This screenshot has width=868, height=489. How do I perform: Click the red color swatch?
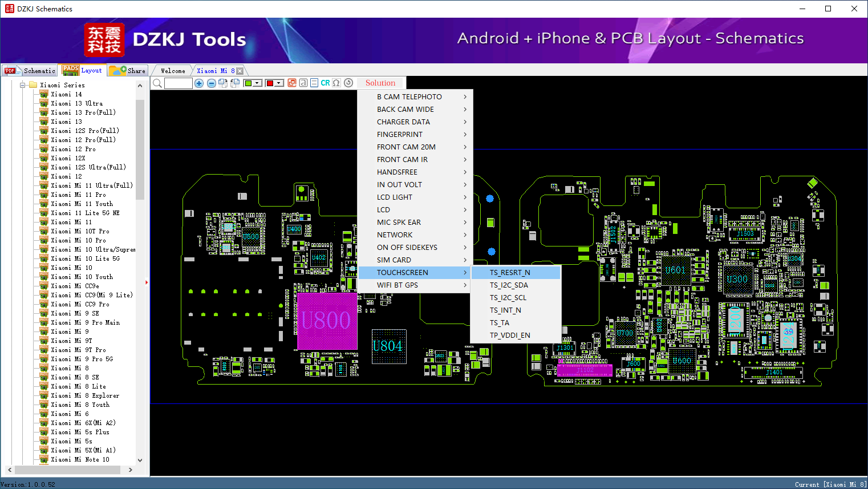click(270, 83)
